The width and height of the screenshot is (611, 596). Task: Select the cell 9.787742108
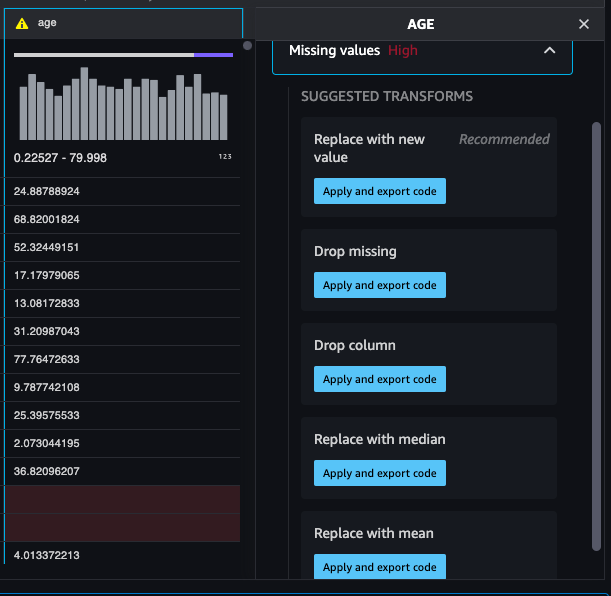(122, 387)
